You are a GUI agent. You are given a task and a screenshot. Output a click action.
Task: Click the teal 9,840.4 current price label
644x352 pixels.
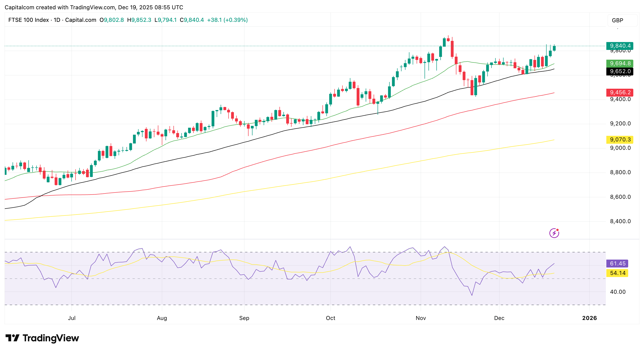point(620,46)
